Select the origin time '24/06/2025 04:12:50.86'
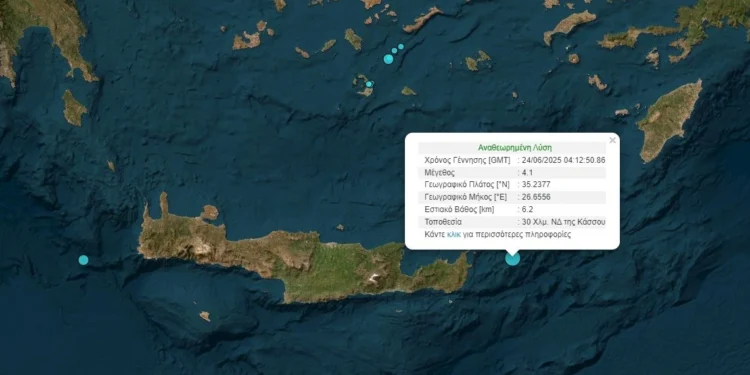Screen dimensions: 750x375 [563, 160]
